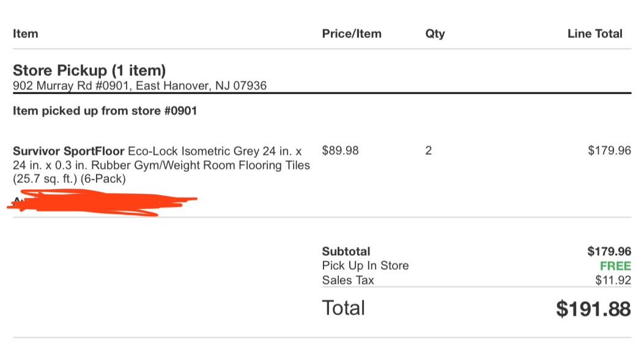Click the $179.96 line total amount

coord(609,151)
